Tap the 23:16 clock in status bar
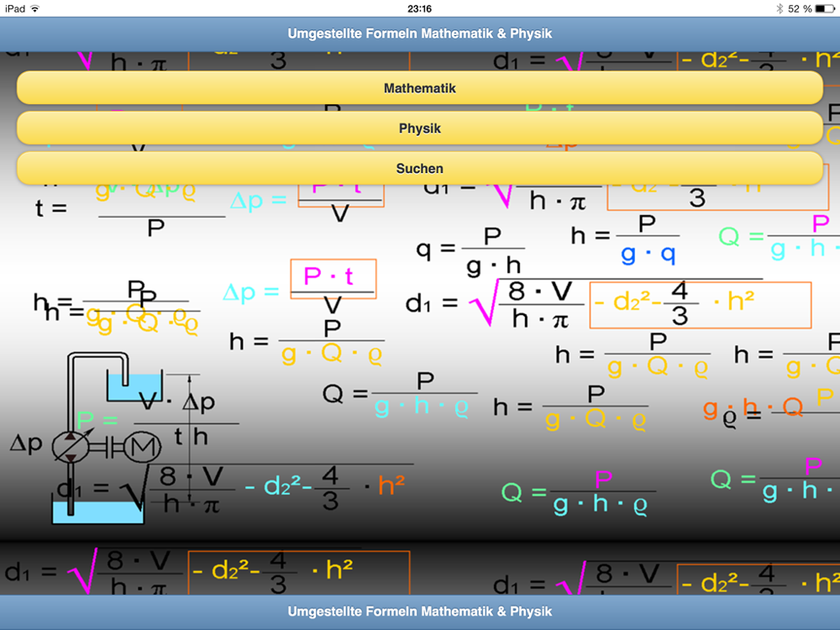 point(419,8)
